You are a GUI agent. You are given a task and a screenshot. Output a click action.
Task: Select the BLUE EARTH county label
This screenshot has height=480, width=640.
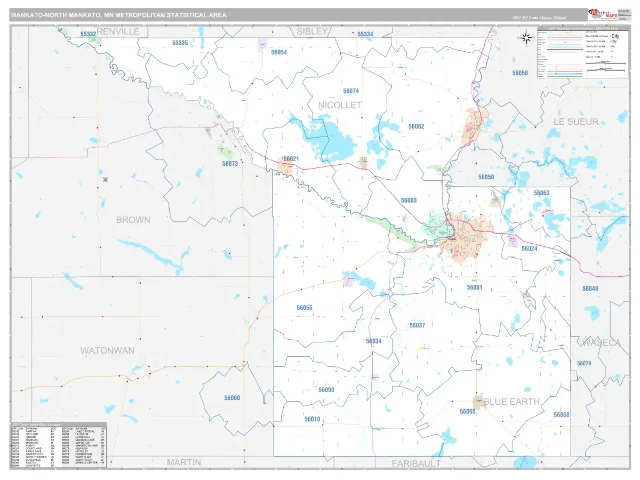coord(511,402)
